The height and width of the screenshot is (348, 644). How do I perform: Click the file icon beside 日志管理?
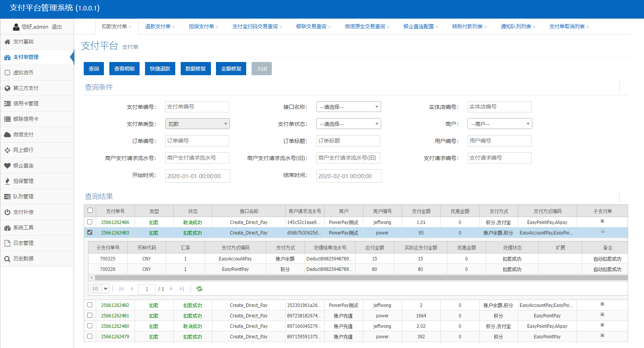(7, 243)
